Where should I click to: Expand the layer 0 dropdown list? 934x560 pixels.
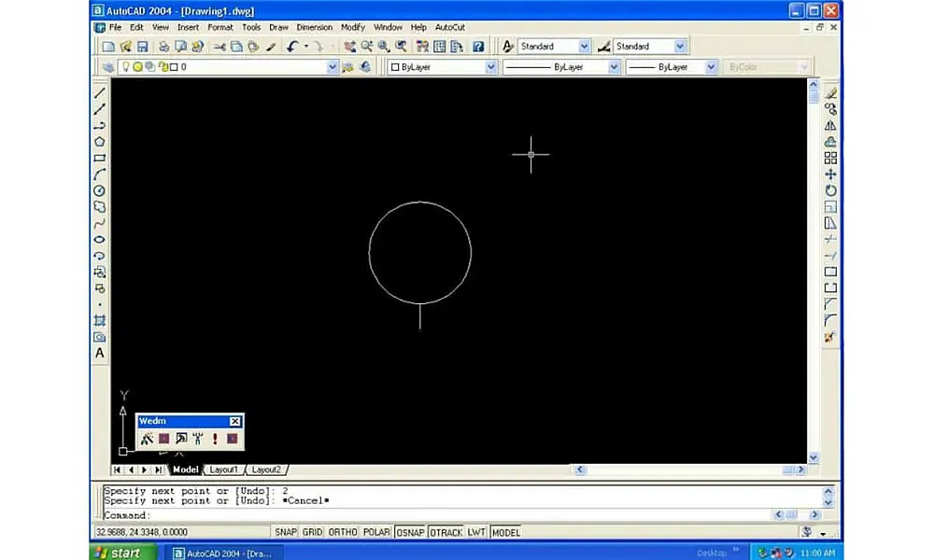(x=333, y=67)
